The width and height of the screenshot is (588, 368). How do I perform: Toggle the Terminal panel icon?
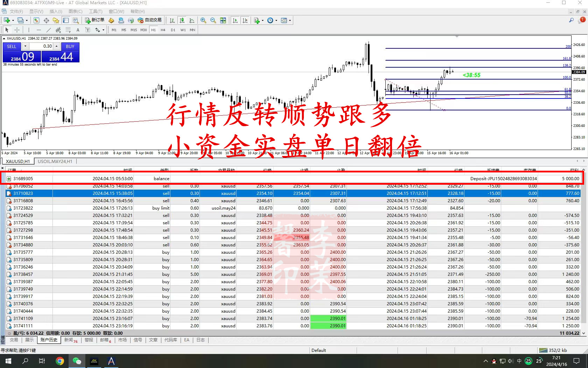[x=66, y=20]
